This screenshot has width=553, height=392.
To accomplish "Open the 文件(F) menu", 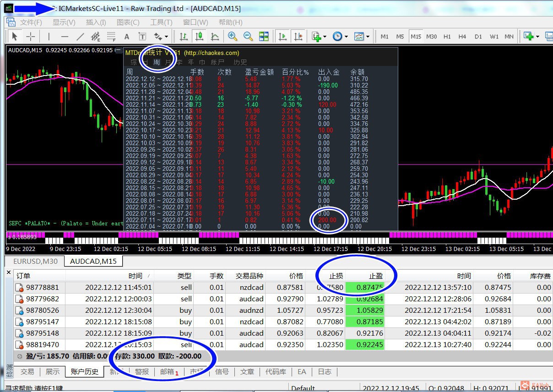I will pyautogui.click(x=31, y=22).
